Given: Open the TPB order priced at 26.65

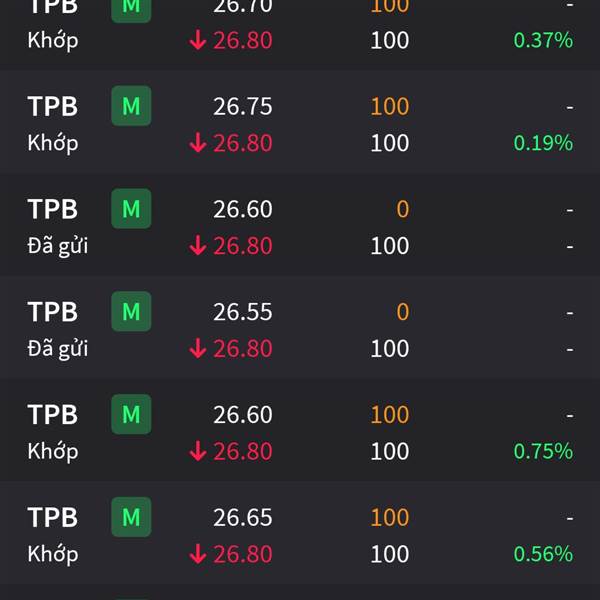Looking at the screenshot, I should 300,533.
